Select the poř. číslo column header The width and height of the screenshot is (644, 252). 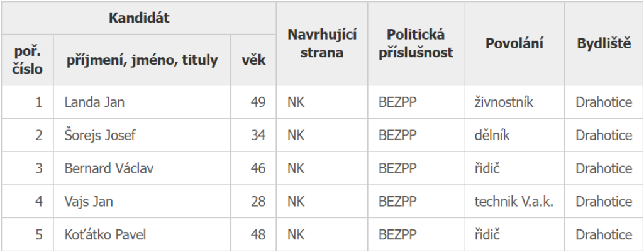(x=28, y=60)
